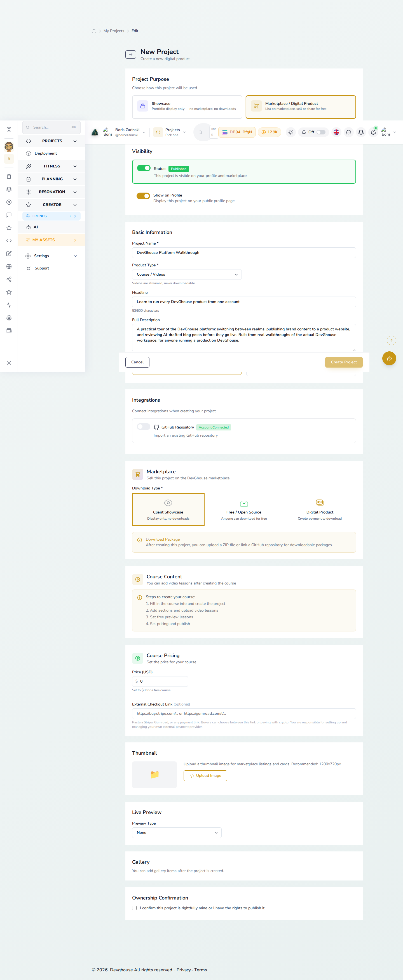Open the Preview Type dropdown

(177, 832)
